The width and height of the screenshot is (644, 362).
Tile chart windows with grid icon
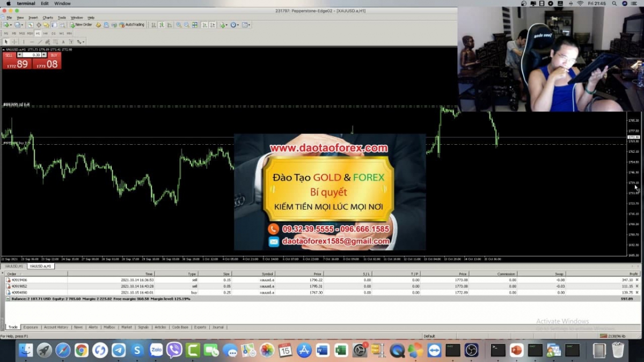tap(195, 25)
